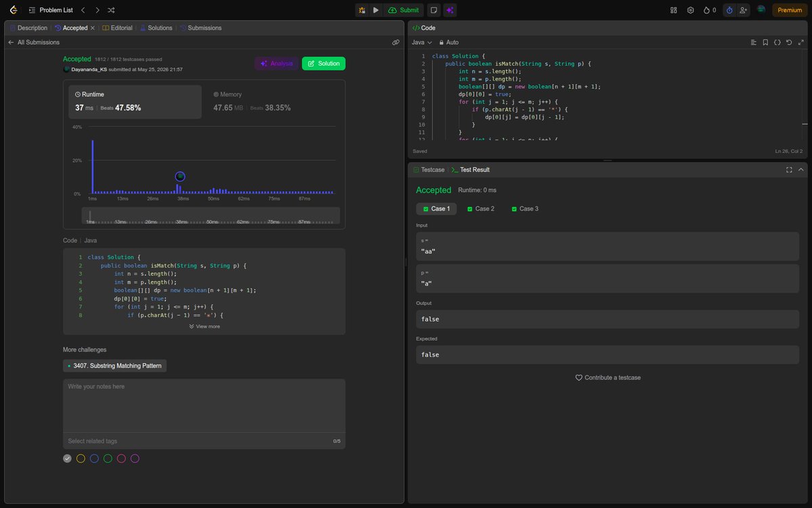Select the gray checked color circle

67,459
